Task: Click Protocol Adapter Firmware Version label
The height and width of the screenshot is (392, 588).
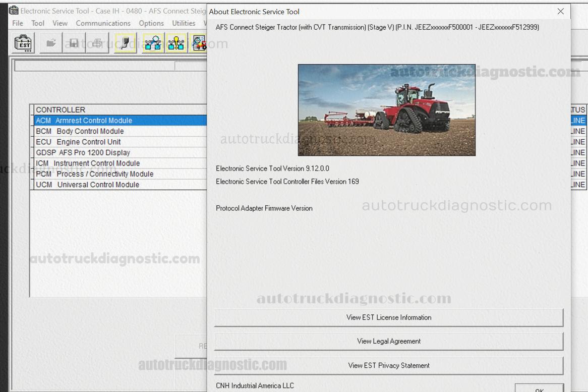Action: click(x=264, y=208)
